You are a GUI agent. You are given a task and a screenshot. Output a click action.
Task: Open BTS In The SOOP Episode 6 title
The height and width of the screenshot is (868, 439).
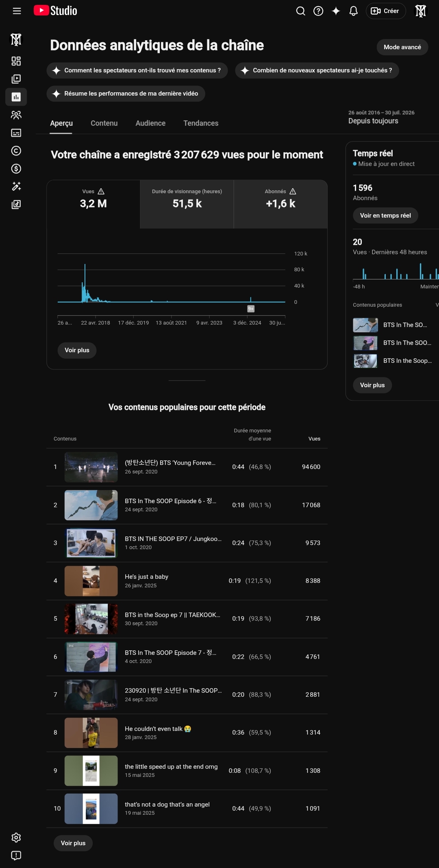pyautogui.click(x=170, y=501)
